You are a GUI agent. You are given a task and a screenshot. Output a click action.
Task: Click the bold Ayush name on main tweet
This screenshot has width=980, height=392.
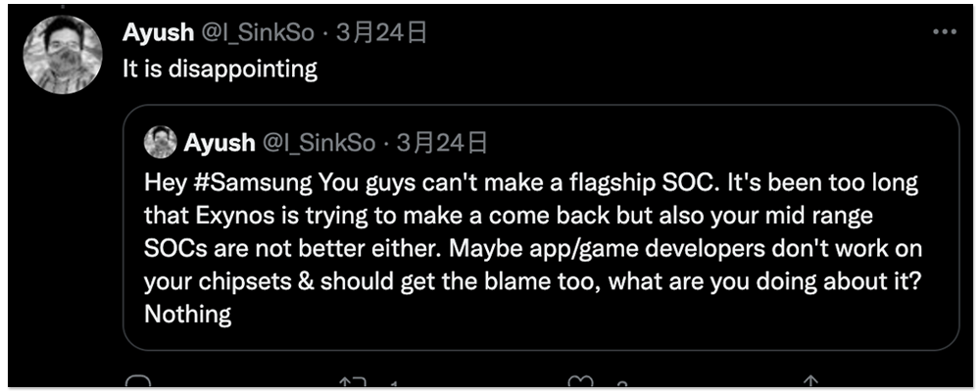[158, 32]
